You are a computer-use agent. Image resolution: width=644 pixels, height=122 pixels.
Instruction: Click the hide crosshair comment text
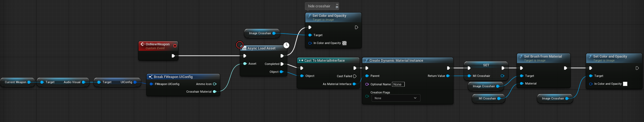pos(319,6)
